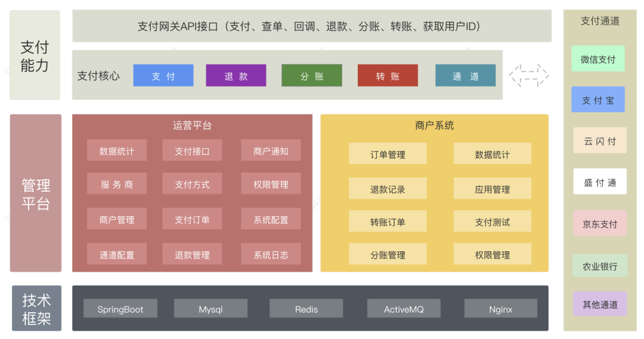
Task: Click 商户通知 in operations platform
Action: tap(271, 151)
